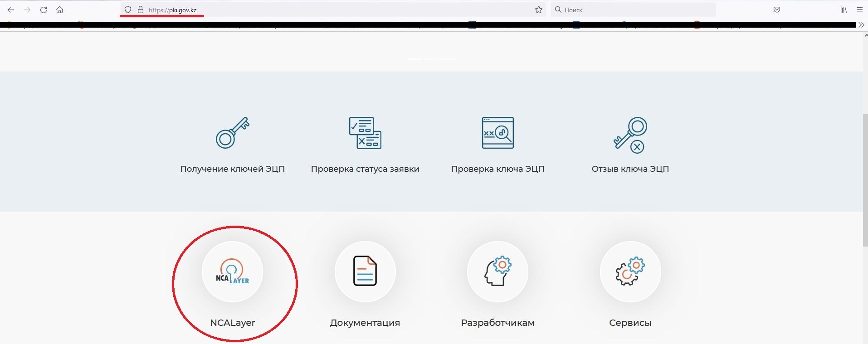Open the browser hamburger menu
868x344 pixels.
click(x=860, y=10)
